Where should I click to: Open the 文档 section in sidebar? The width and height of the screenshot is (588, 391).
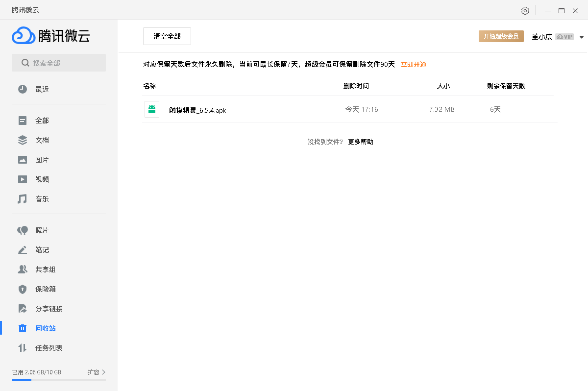(42, 140)
